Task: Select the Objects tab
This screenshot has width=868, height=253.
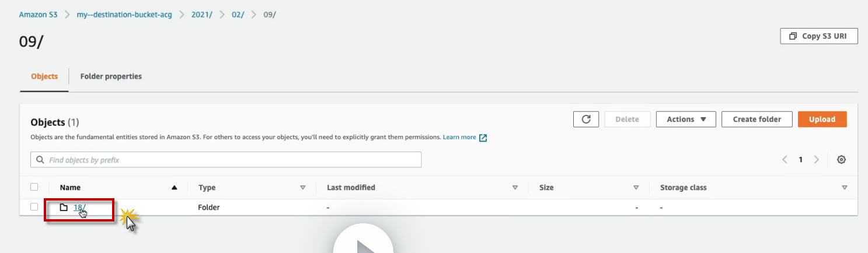Action: coord(44,76)
